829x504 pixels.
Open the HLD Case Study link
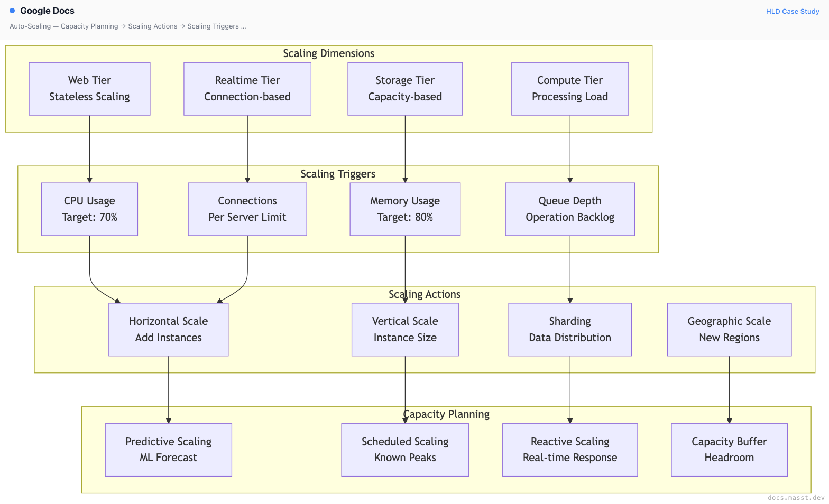tap(793, 11)
